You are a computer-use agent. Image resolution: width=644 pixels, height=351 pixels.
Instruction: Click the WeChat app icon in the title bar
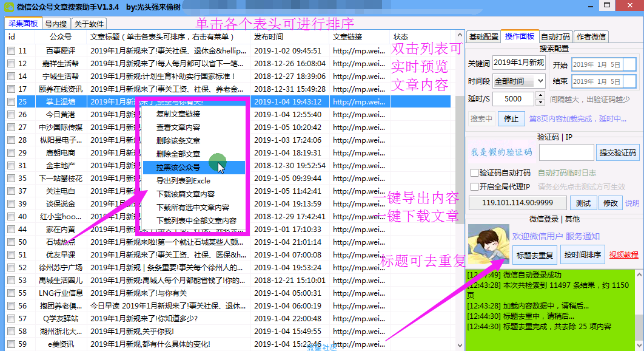[8, 7]
